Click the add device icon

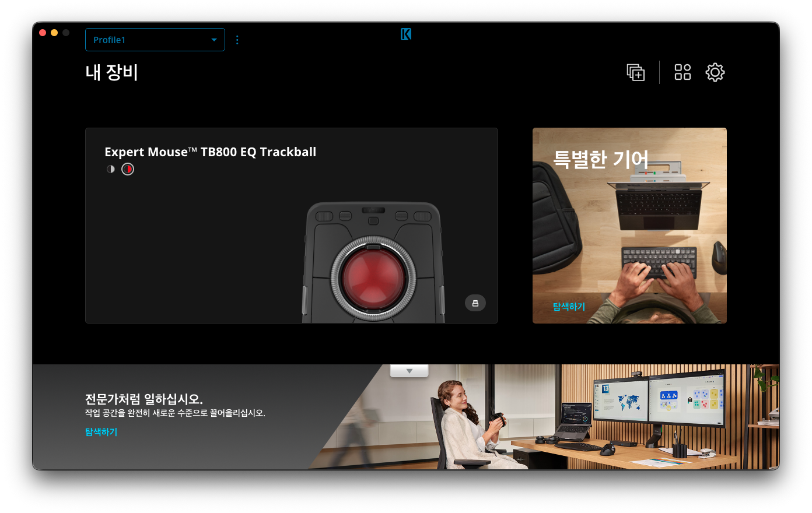click(x=636, y=72)
